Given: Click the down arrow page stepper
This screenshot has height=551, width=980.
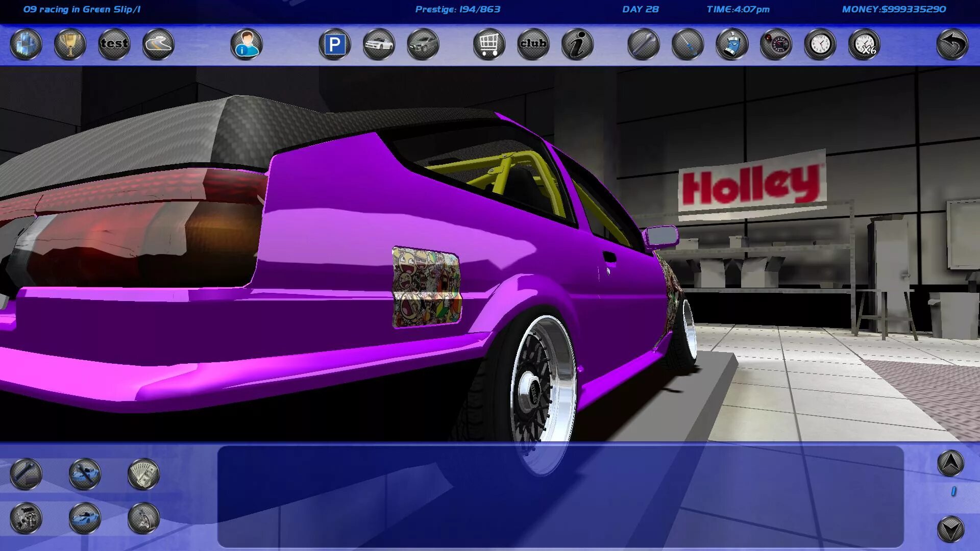Looking at the screenshot, I should click(950, 529).
